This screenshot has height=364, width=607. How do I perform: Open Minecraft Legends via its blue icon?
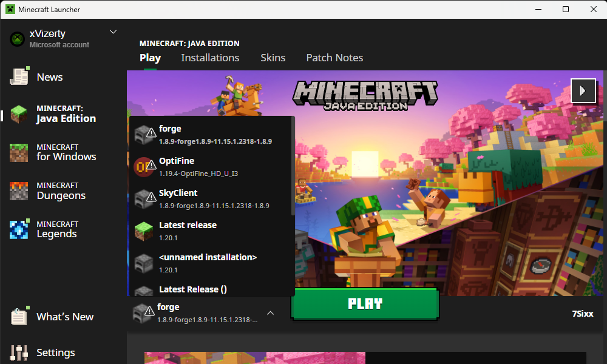pos(19,229)
